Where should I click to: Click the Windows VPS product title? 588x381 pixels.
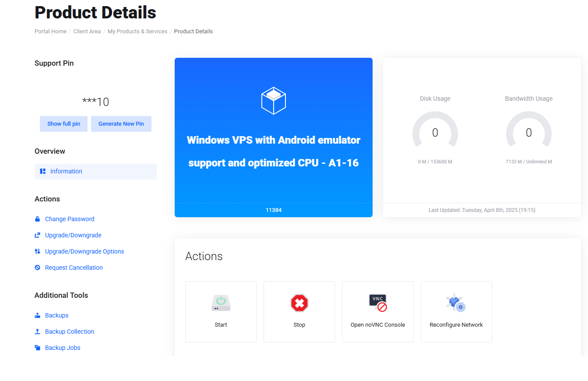[274, 152]
